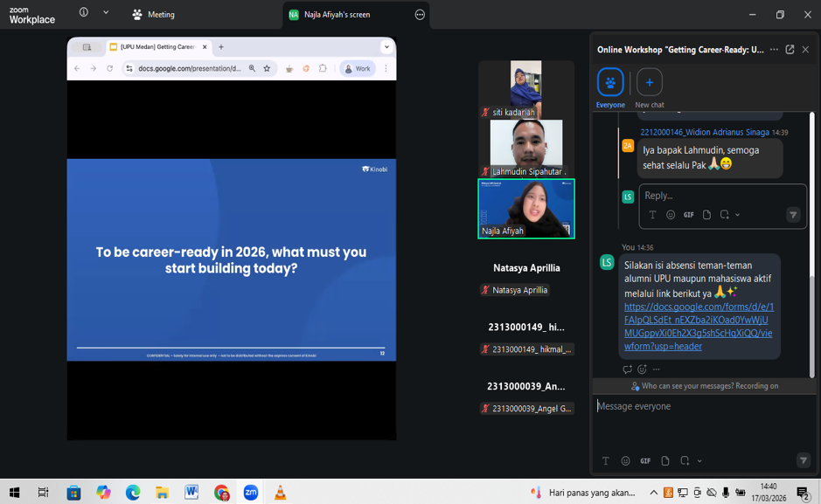This screenshot has width=821, height=504.
Task: Click the Message everyone input field
Action: pos(699,406)
